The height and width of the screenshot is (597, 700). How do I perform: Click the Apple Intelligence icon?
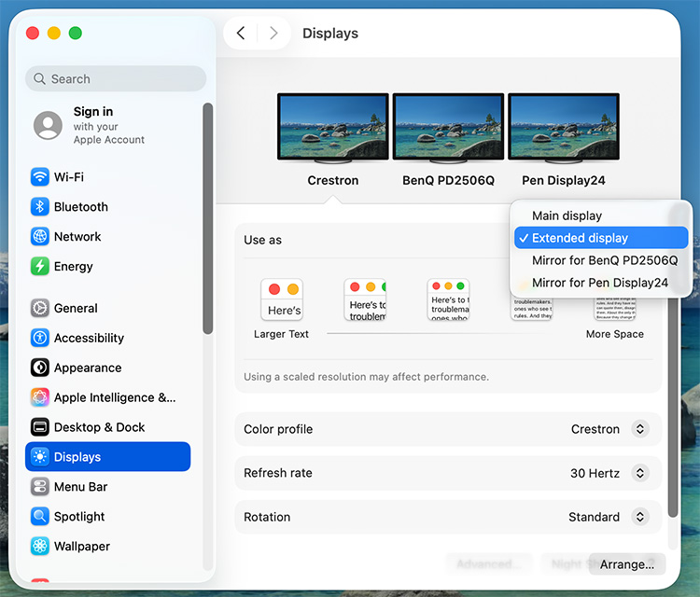click(x=40, y=397)
